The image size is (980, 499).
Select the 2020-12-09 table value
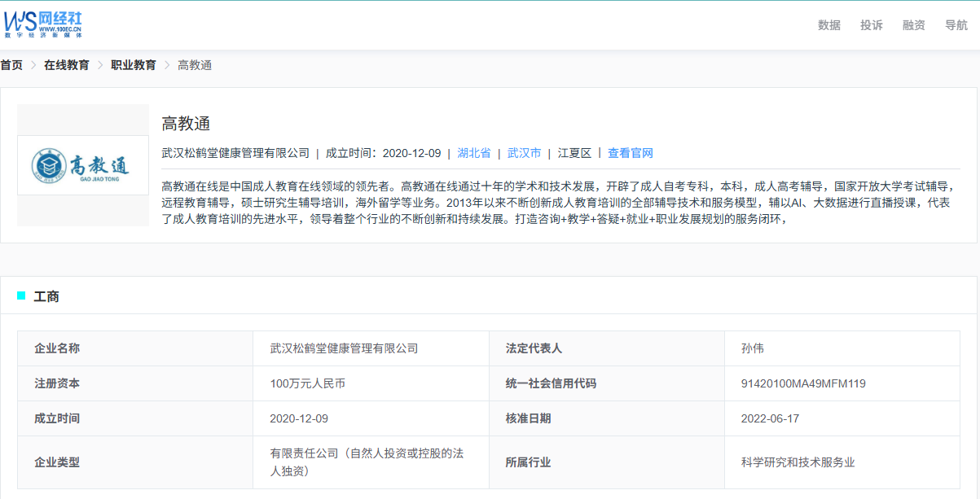click(299, 418)
